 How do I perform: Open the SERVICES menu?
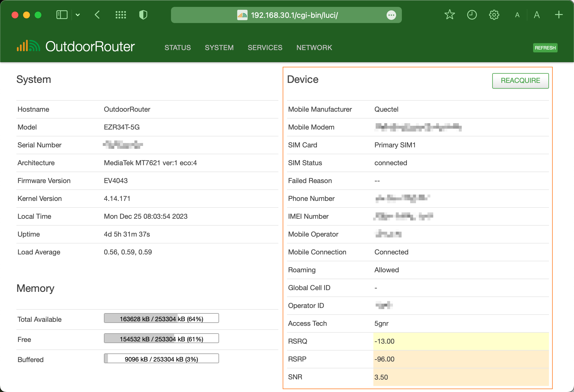[x=265, y=47]
